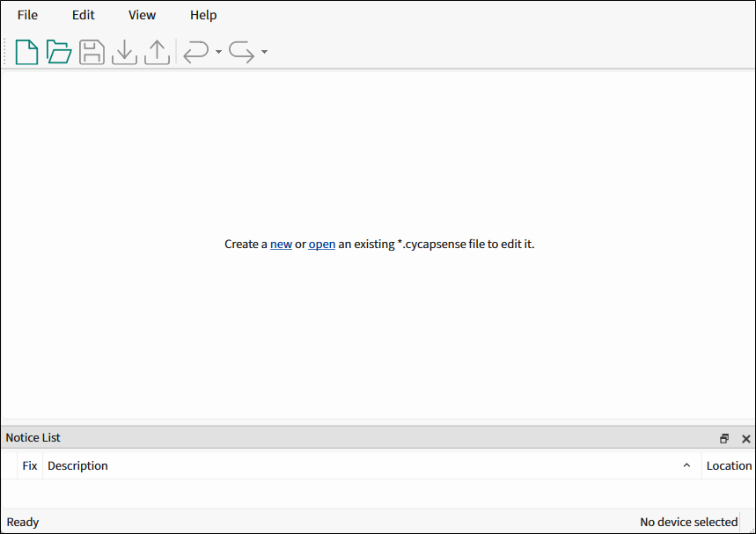Click the Save floppy disk icon

click(x=92, y=52)
